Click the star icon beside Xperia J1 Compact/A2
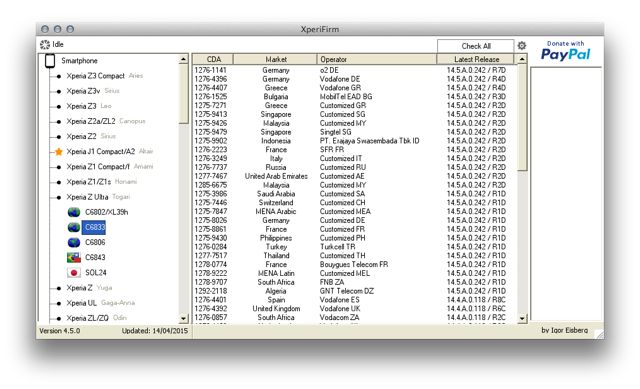640x389 pixels. [59, 152]
